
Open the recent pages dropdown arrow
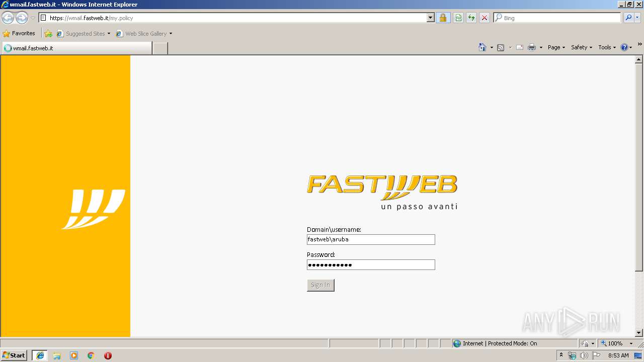pos(33,18)
